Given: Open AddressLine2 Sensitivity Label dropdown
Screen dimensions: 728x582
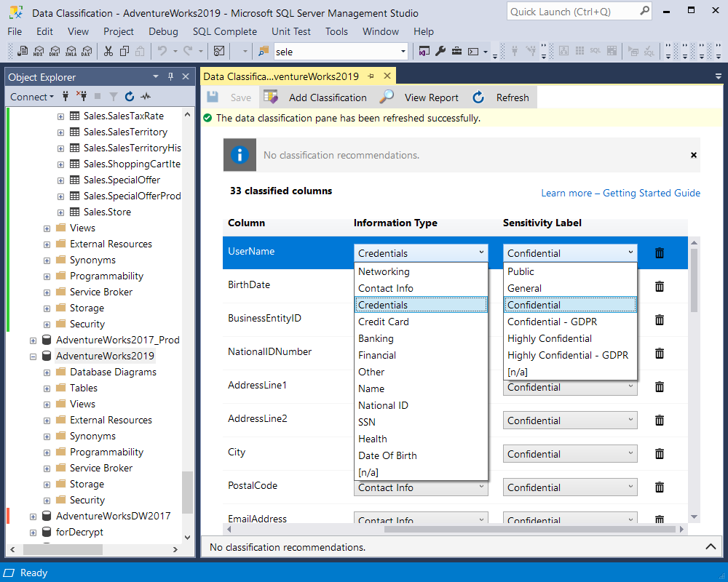Looking at the screenshot, I should [570, 420].
